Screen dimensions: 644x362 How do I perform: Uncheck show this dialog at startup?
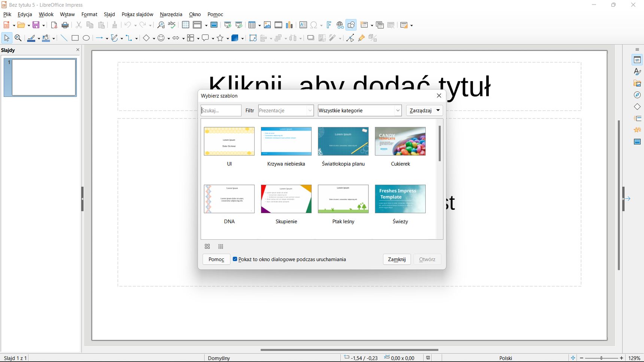click(x=235, y=259)
